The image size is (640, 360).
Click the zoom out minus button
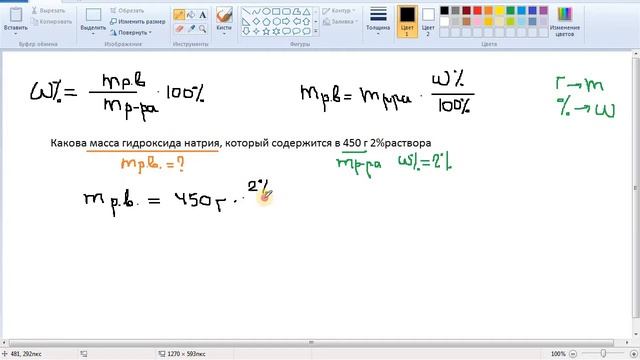coord(573,354)
